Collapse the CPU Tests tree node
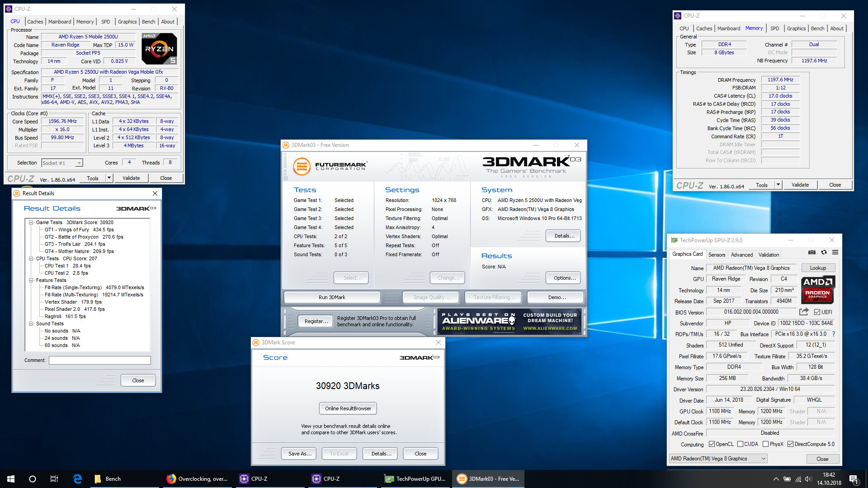The image size is (868, 488). [x=31, y=258]
